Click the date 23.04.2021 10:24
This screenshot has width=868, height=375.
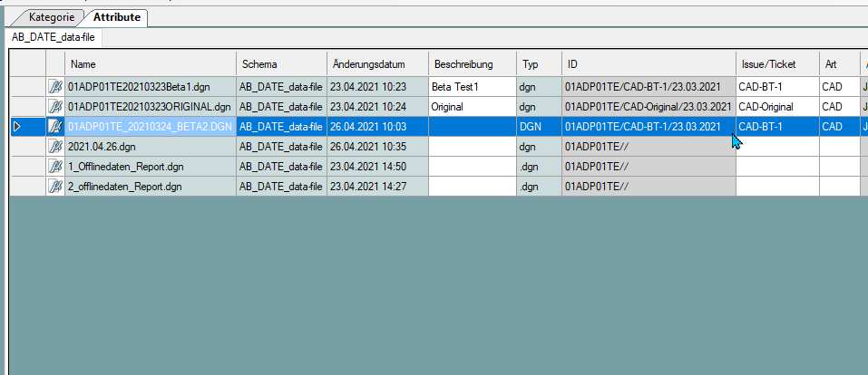[368, 107]
